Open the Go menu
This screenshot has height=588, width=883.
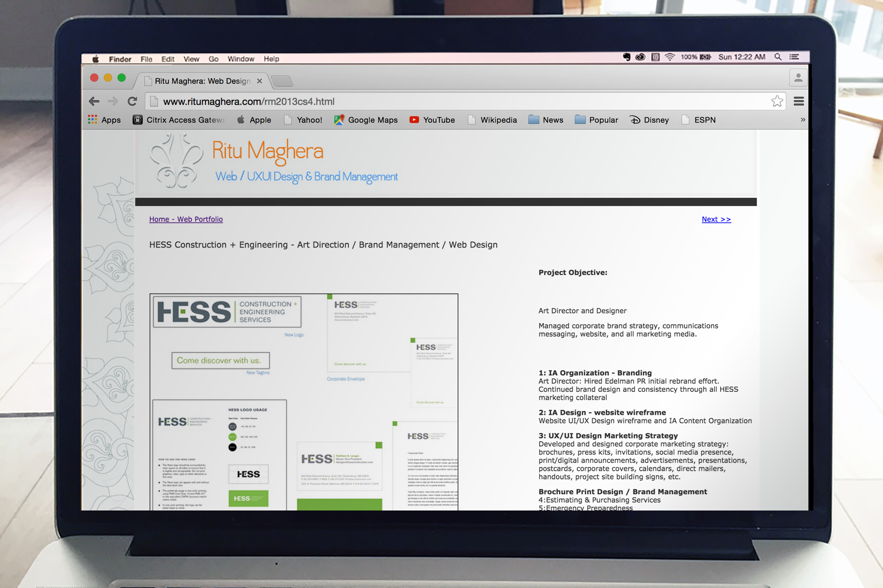point(213,59)
